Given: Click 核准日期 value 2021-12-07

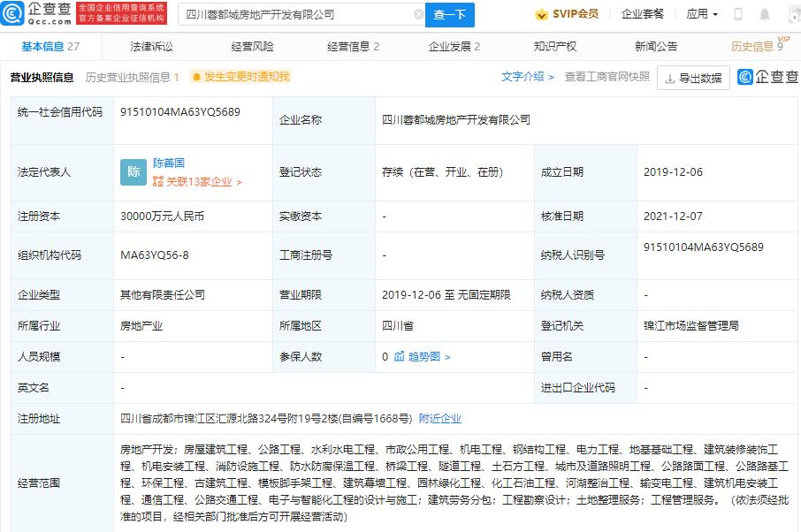Looking at the screenshot, I should 673,217.
